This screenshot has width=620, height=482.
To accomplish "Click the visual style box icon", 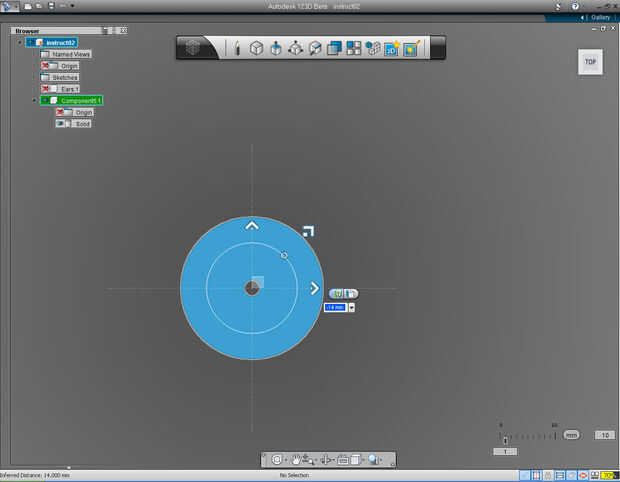I will point(355,459).
